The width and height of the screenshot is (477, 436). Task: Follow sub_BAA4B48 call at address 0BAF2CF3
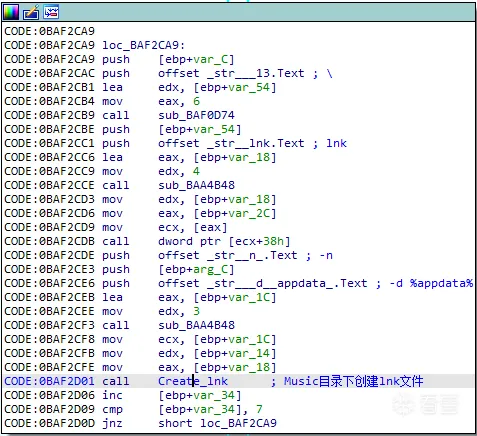click(196, 325)
